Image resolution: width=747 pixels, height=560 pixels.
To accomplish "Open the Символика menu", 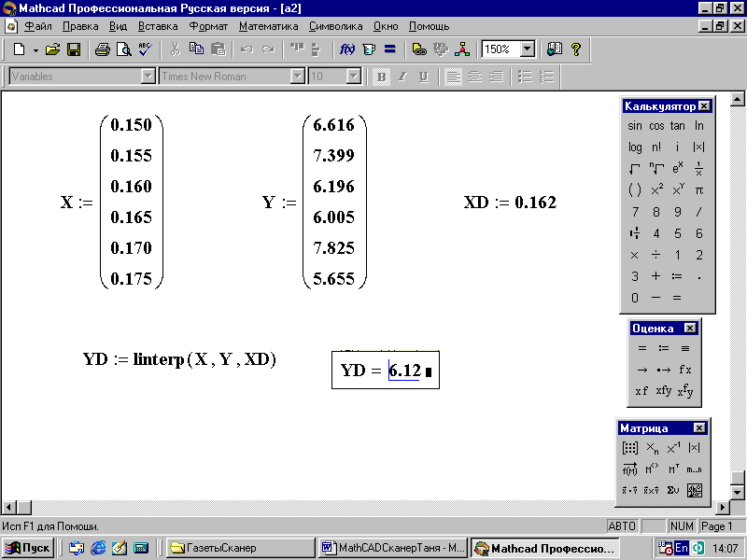I will (336, 26).
